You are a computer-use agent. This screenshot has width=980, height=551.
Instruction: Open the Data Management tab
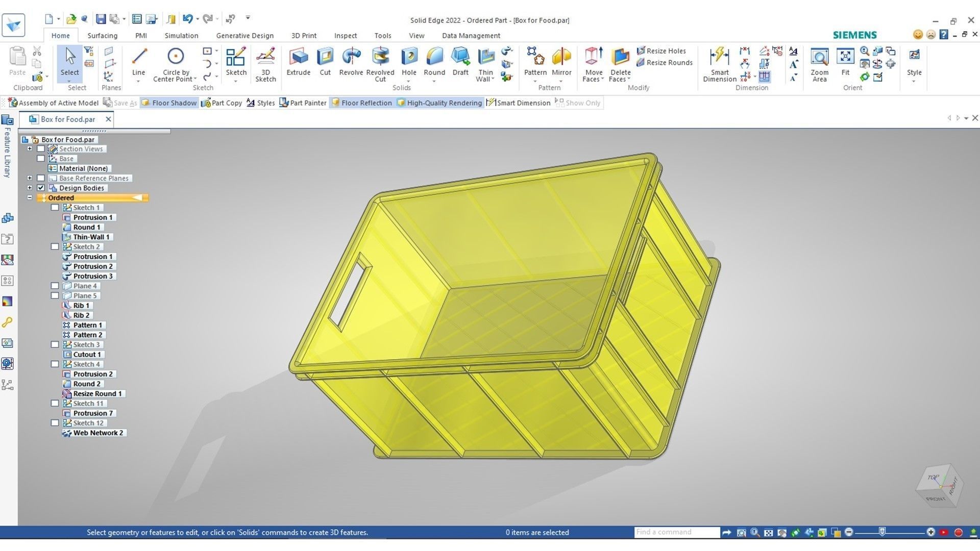coord(471,36)
